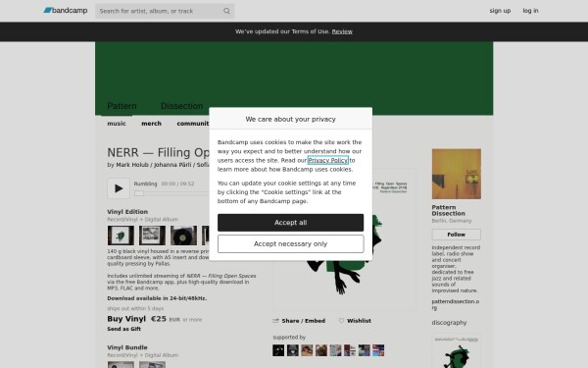
Task: Open second supporter avatar
Action: (292, 350)
